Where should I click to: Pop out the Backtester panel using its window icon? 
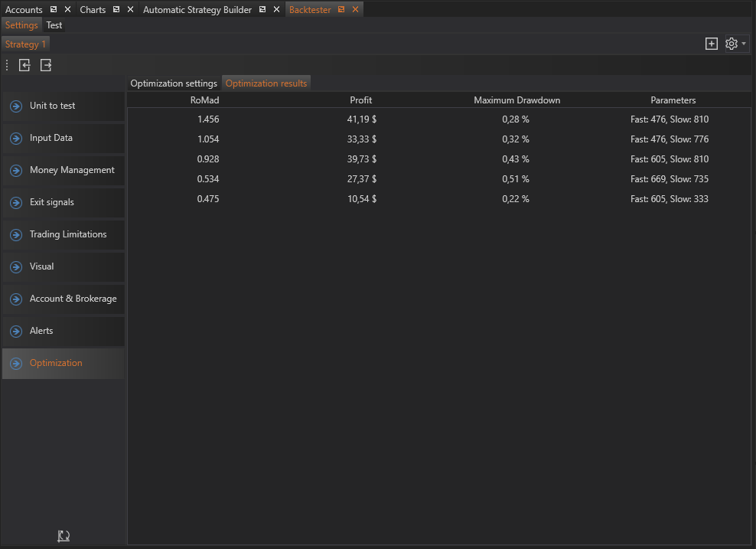(341, 10)
